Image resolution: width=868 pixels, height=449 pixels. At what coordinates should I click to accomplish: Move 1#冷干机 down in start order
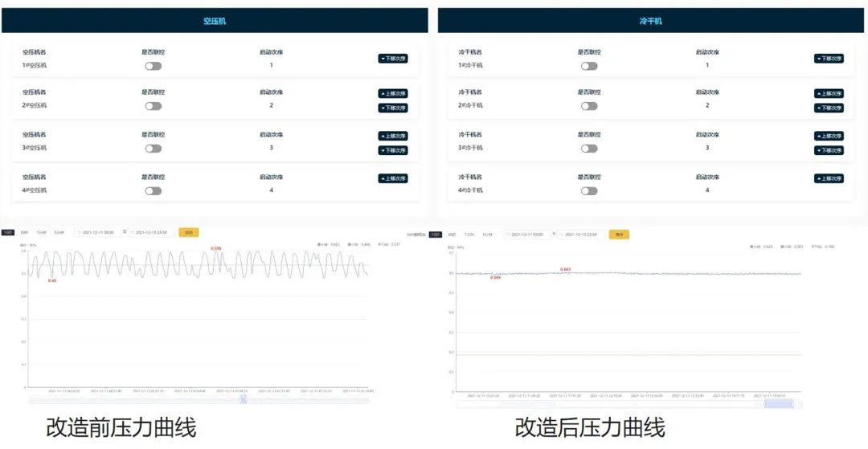click(x=829, y=59)
